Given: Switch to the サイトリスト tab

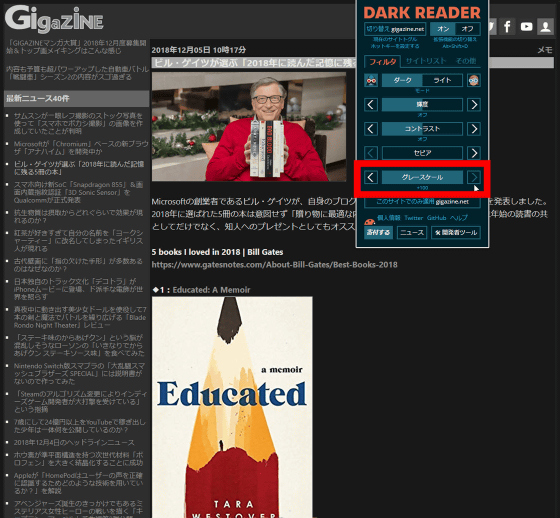Looking at the screenshot, I should point(426,61).
